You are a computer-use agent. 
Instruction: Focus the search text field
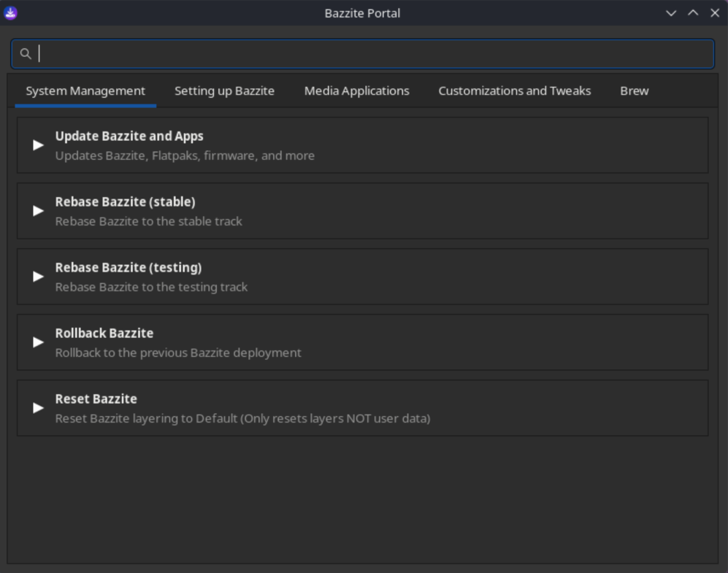pyautogui.click(x=372, y=54)
